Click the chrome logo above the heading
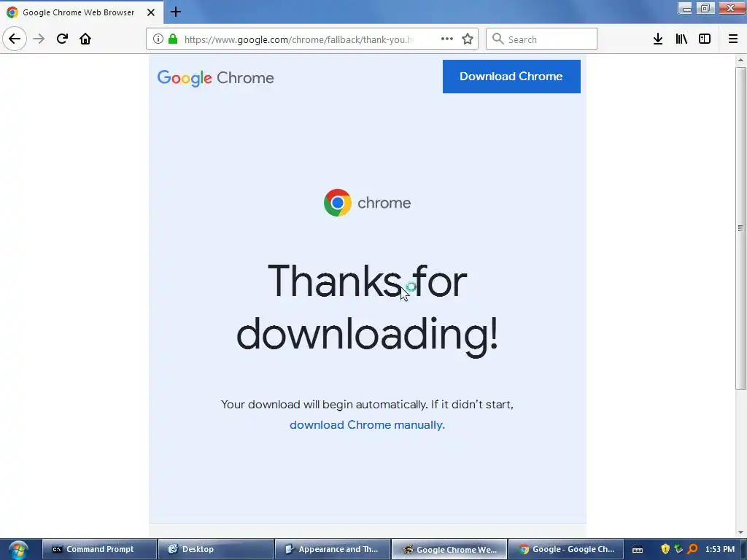Viewport: 747px width, 560px height. [x=367, y=203]
